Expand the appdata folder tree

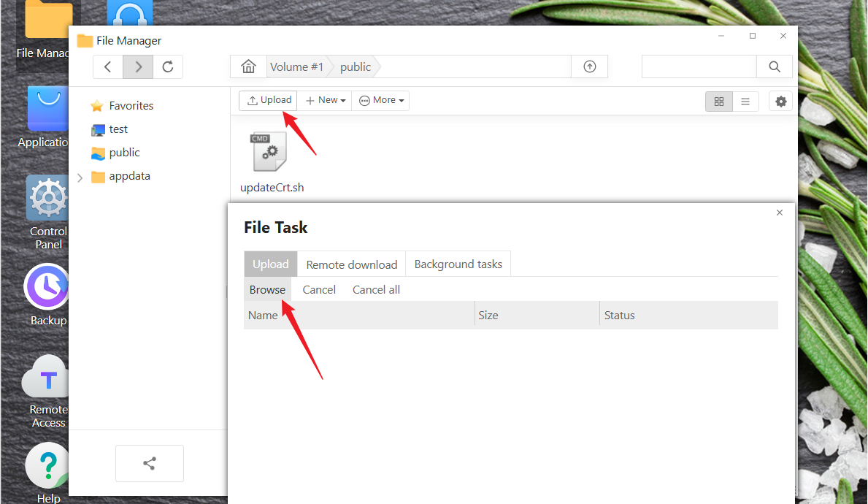point(80,177)
